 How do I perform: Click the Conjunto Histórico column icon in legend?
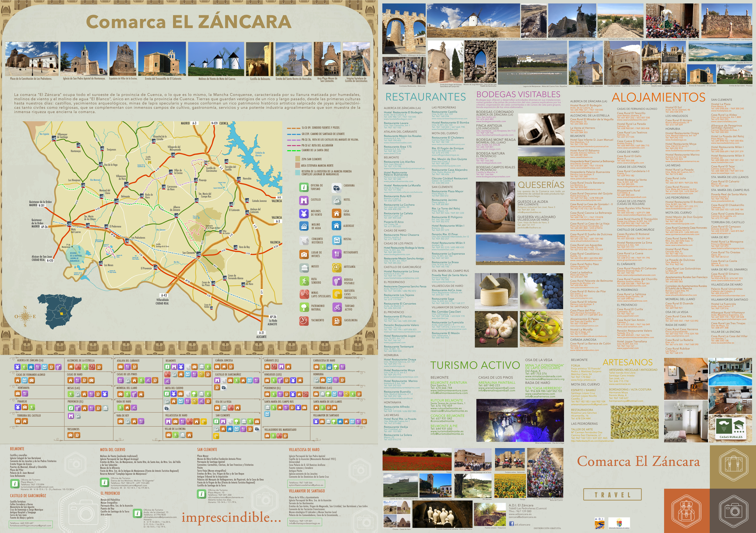304,240
